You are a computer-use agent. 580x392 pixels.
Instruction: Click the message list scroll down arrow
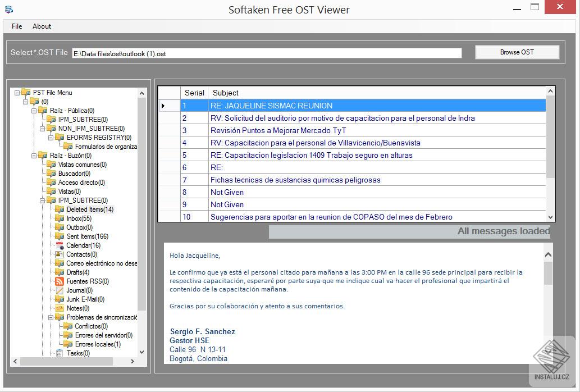coord(550,217)
